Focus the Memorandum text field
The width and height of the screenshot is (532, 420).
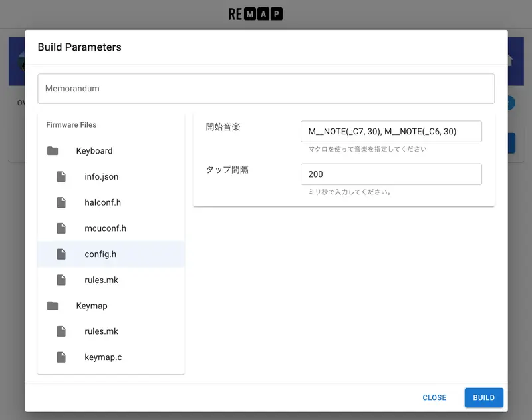pos(266,89)
